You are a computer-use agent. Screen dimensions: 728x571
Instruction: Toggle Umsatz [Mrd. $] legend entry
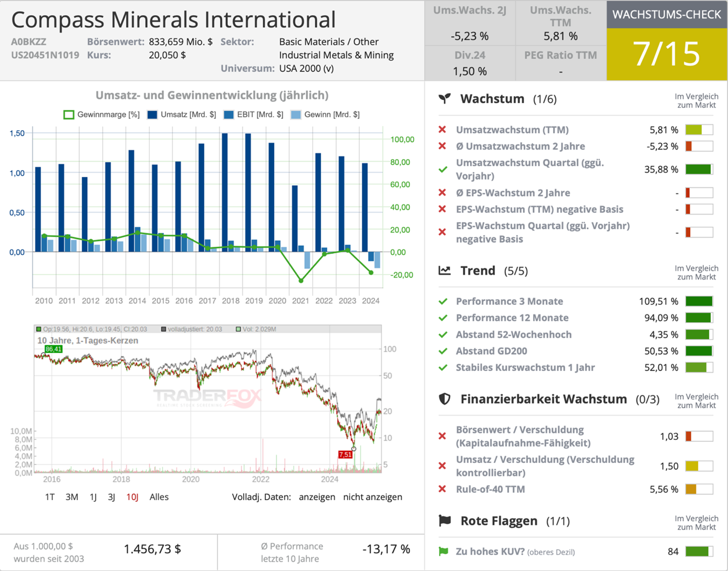(x=182, y=114)
